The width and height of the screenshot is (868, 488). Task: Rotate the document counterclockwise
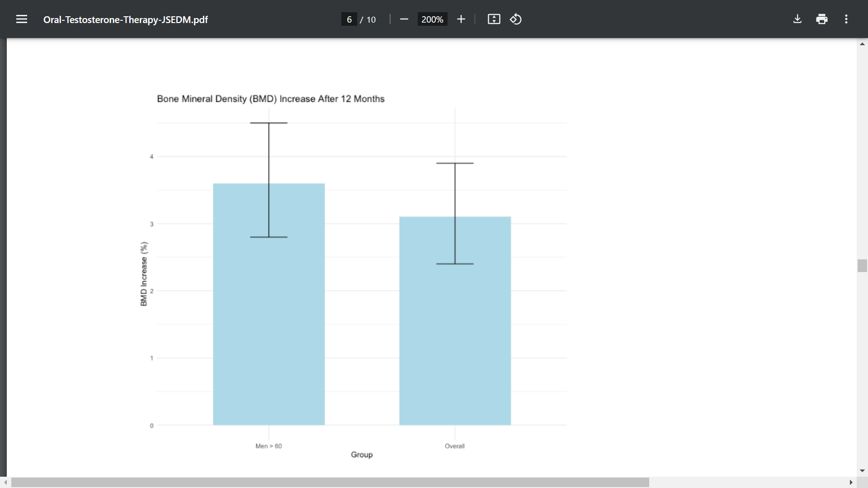point(516,19)
